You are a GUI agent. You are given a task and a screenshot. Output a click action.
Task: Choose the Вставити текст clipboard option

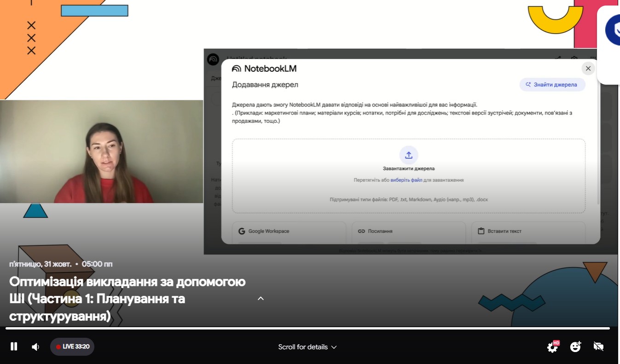[x=527, y=231]
